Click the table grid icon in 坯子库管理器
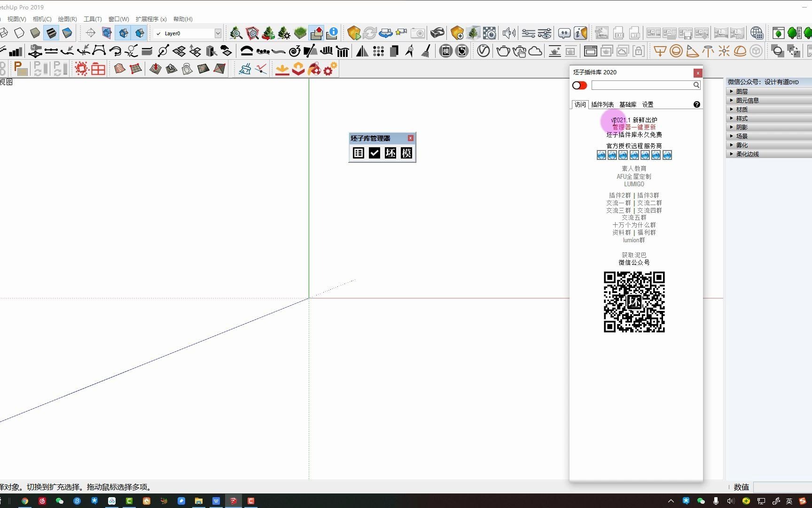812x508 pixels. pyautogui.click(x=359, y=153)
